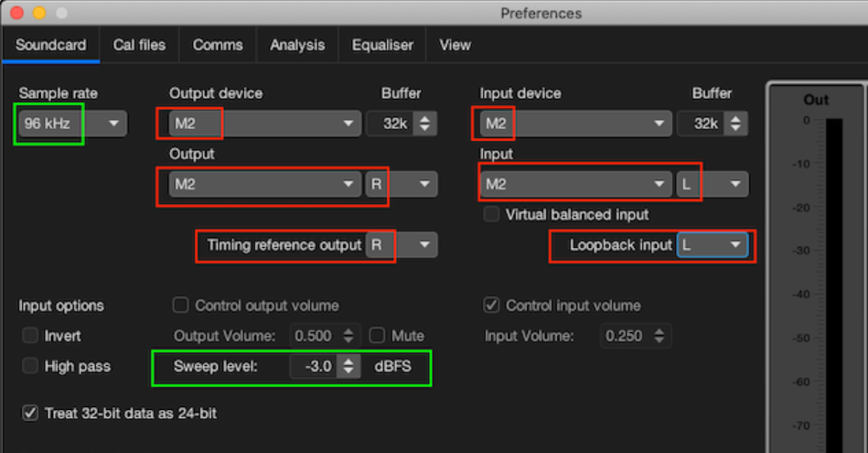Viewport: 868px width, 453px height.
Task: Tick the Invert input option
Action: point(30,336)
